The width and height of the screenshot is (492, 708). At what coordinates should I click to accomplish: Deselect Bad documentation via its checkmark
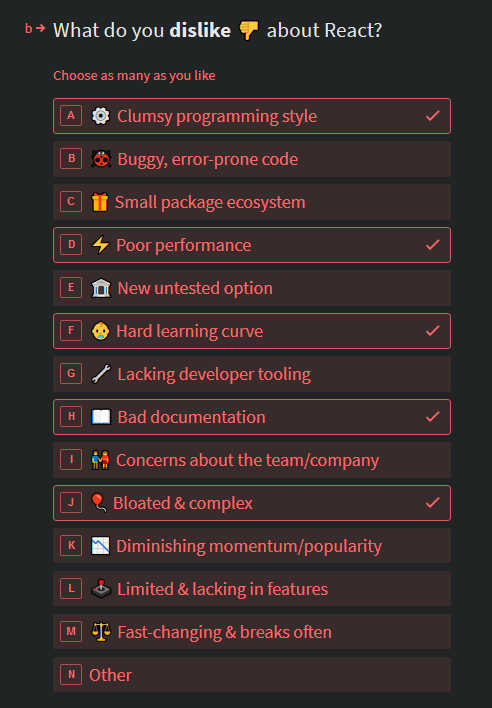point(432,417)
